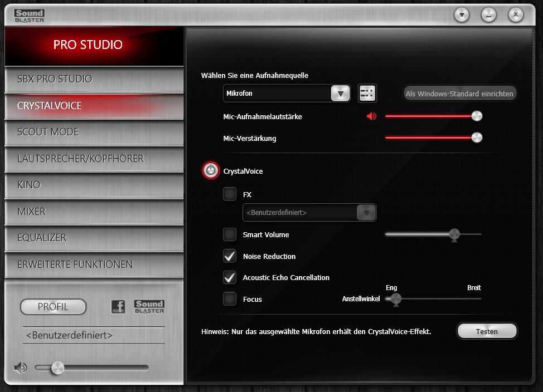
Task: Toggle the CrystalVoice power button
Action: 211,170
